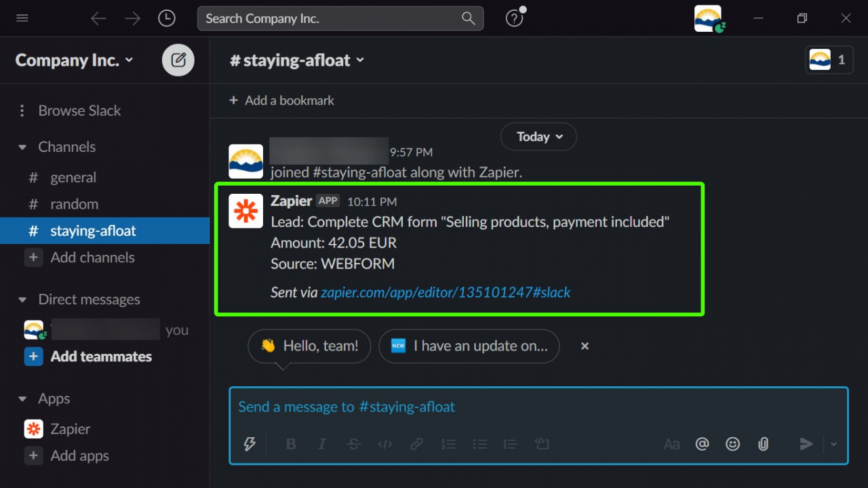Select the staying-afloat channel in sidebar
The height and width of the screenshot is (488, 868).
click(104, 230)
